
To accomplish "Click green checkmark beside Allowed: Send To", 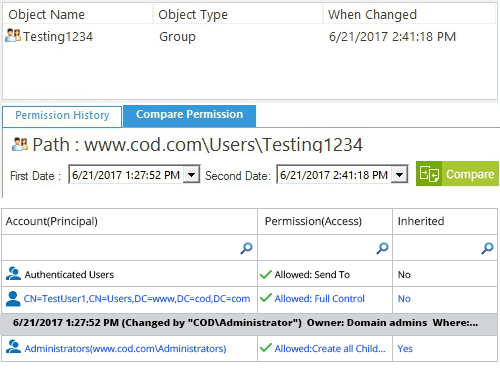I will 266,274.
